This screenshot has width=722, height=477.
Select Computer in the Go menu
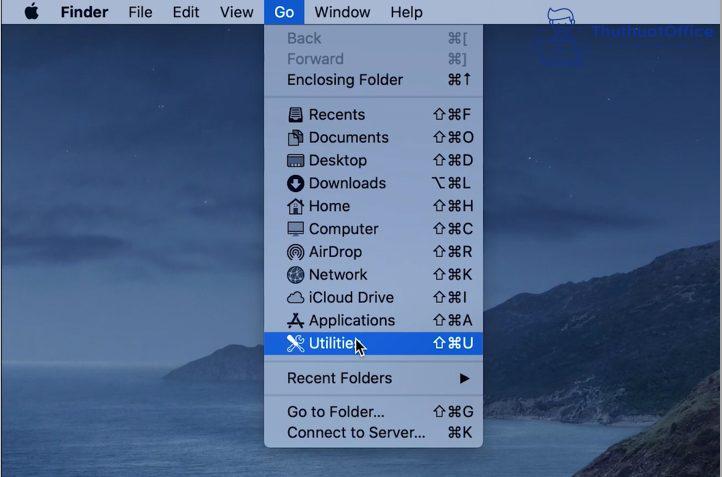(x=373, y=229)
